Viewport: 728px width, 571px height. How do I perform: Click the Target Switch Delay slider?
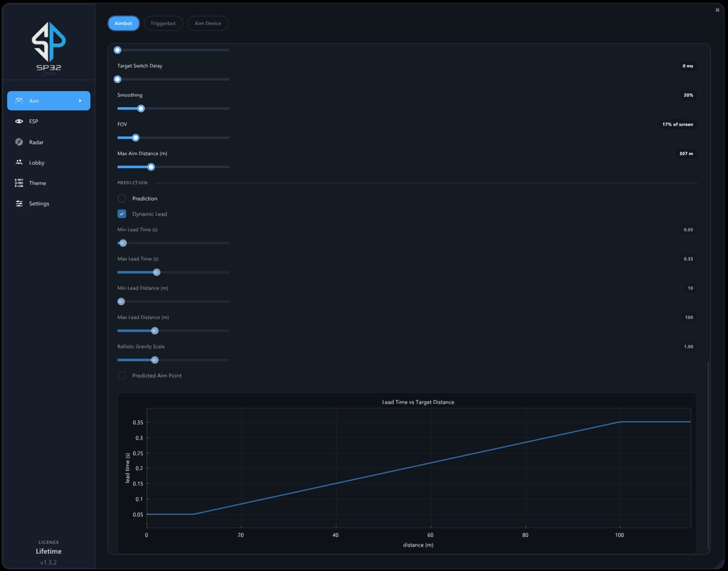point(173,79)
